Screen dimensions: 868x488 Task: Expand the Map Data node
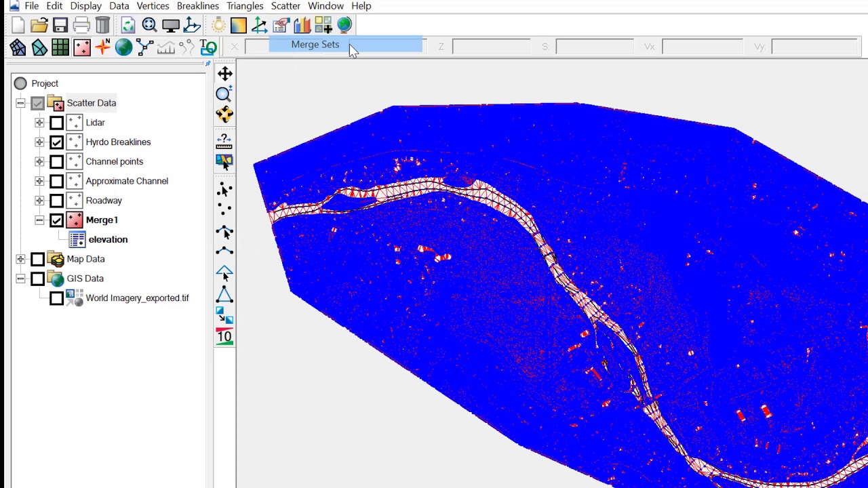20,259
